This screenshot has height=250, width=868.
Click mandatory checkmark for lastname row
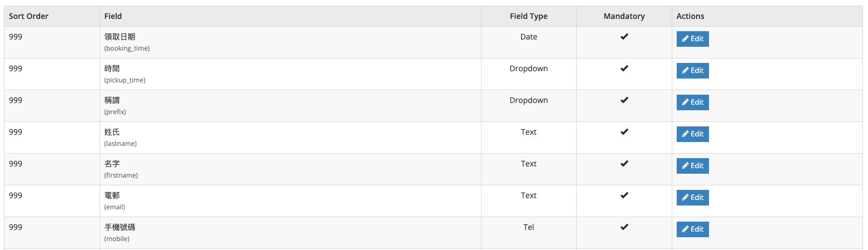(624, 132)
